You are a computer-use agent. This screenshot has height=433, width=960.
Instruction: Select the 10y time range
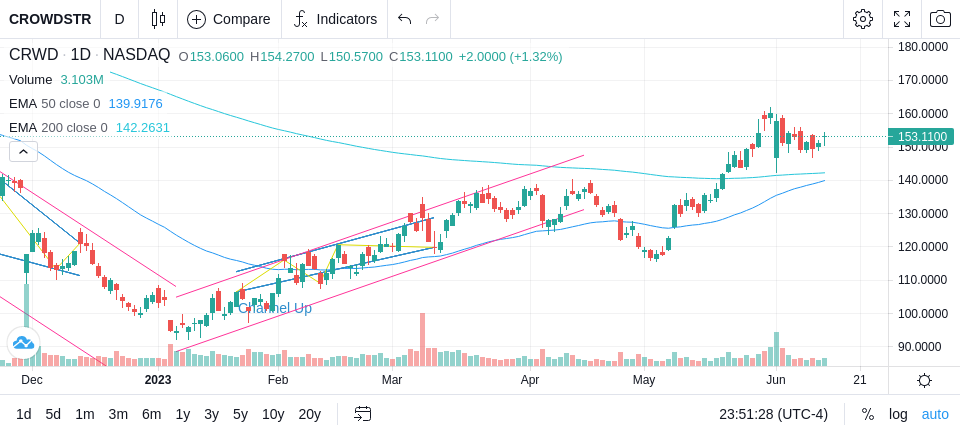pos(273,415)
